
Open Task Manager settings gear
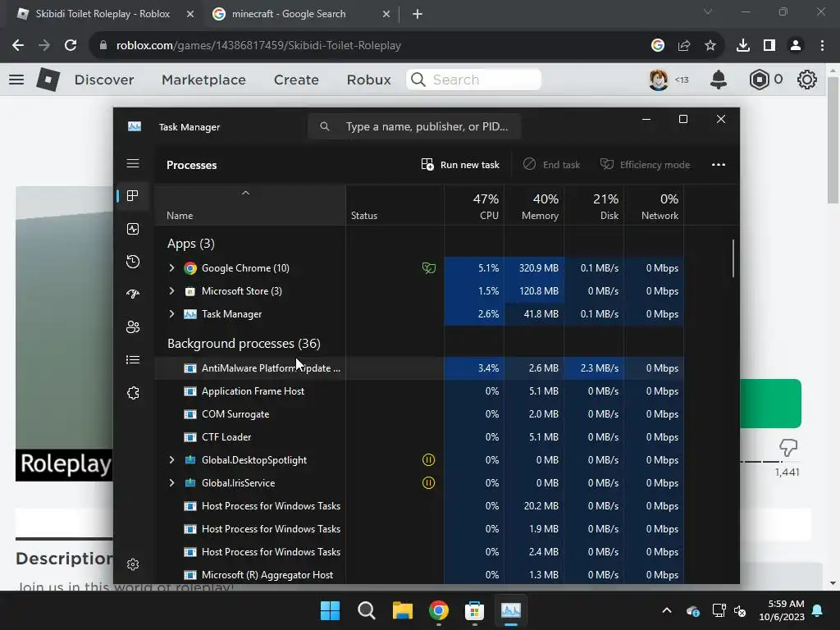point(133,564)
